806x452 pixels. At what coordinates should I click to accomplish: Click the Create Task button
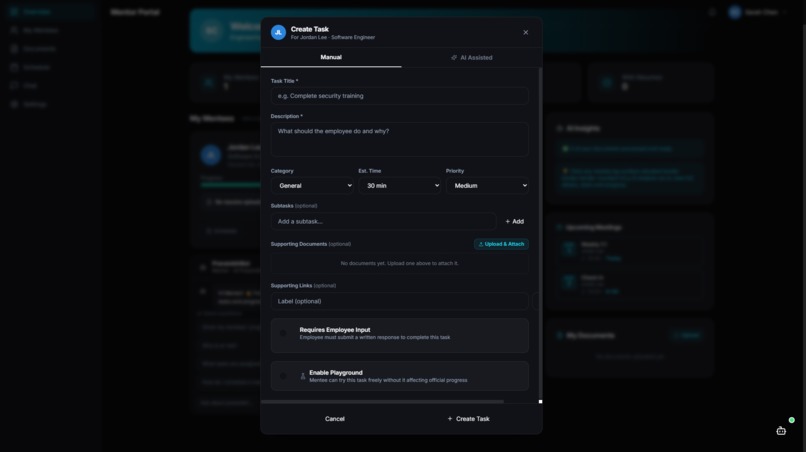(468, 419)
